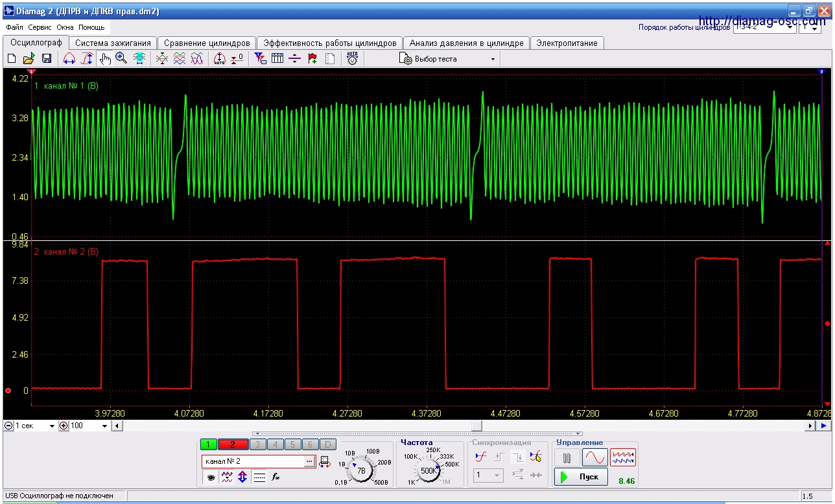Click the channel name ellipsis button
Image resolution: width=835 pixels, height=504 pixels.
point(310,461)
